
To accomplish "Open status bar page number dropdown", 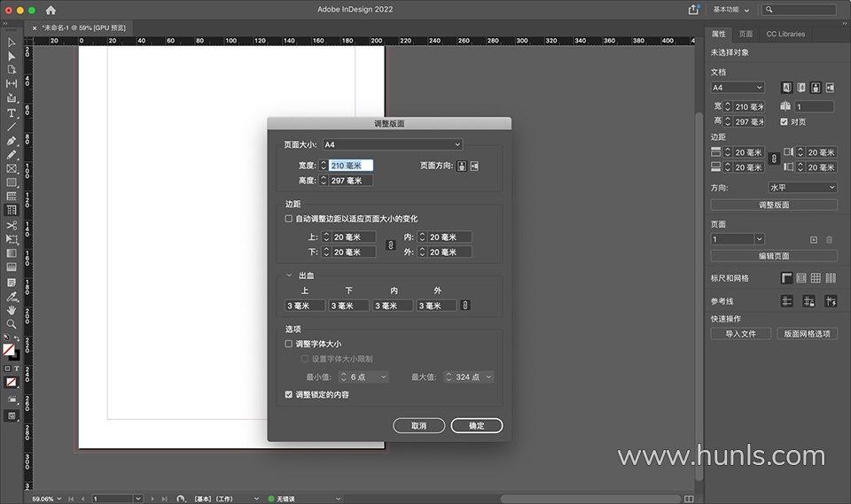I will tap(138, 499).
